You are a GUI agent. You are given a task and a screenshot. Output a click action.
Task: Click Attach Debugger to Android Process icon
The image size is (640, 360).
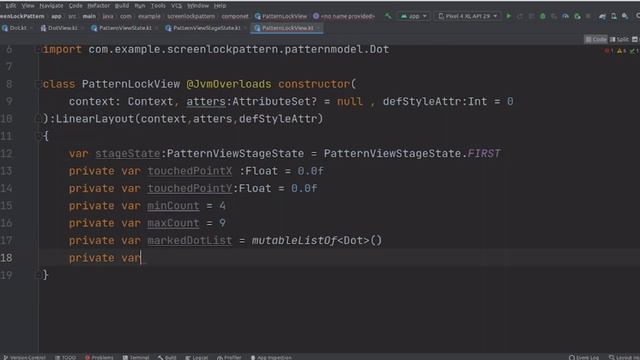tap(577, 16)
